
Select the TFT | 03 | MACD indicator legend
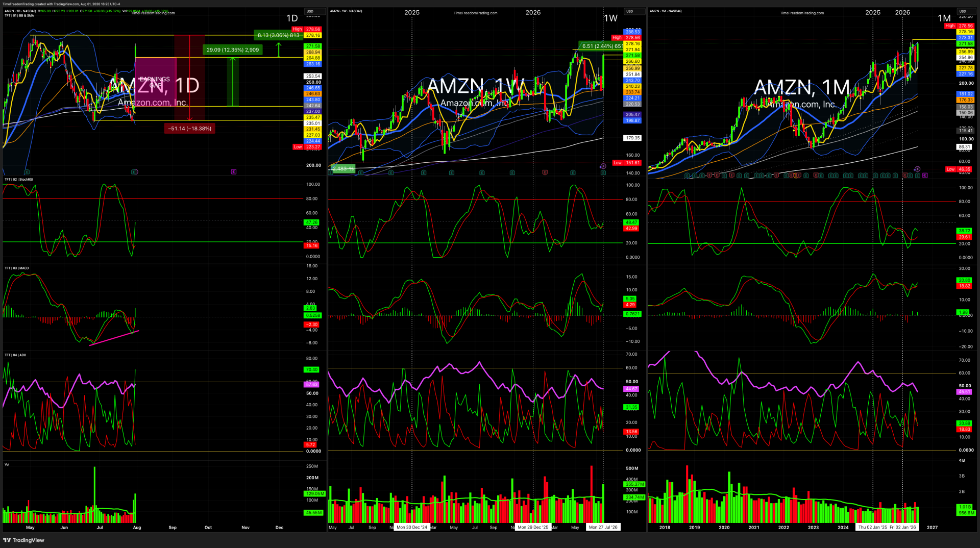(17, 268)
